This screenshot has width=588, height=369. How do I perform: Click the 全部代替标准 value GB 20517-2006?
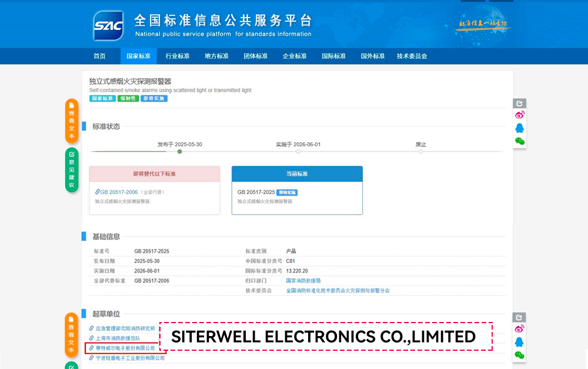152,281
